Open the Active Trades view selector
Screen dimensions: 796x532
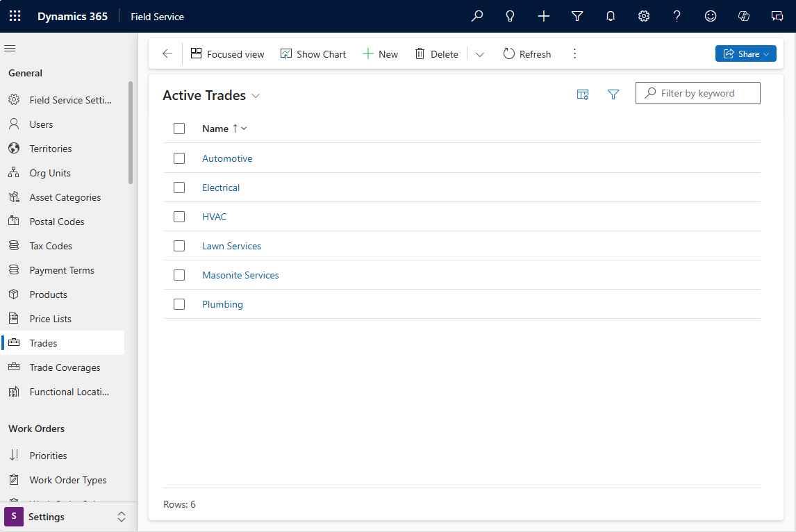pyautogui.click(x=212, y=95)
